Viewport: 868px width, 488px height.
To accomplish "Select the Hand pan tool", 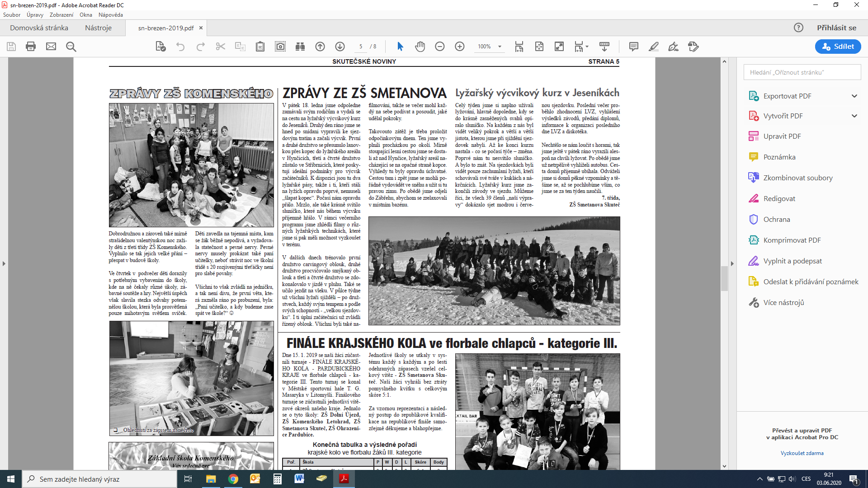I will pyautogui.click(x=420, y=47).
